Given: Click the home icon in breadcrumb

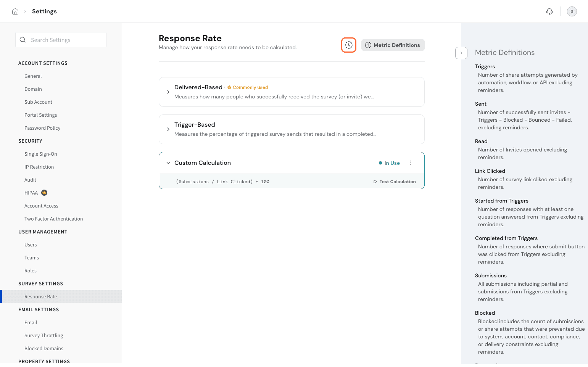Looking at the screenshot, I should click(15, 11).
